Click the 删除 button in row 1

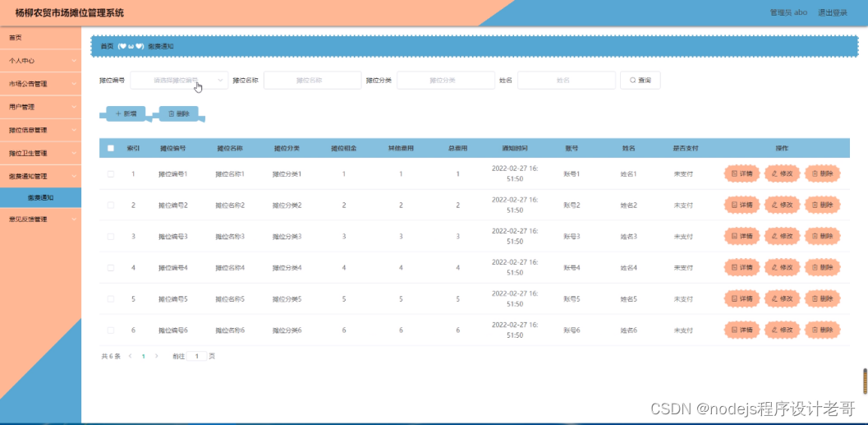(823, 173)
